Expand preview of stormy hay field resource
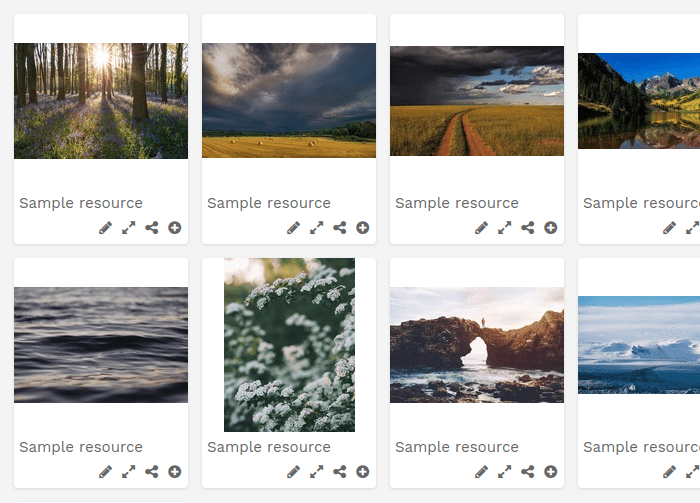Screen dimensions: 700x503 click(317, 228)
